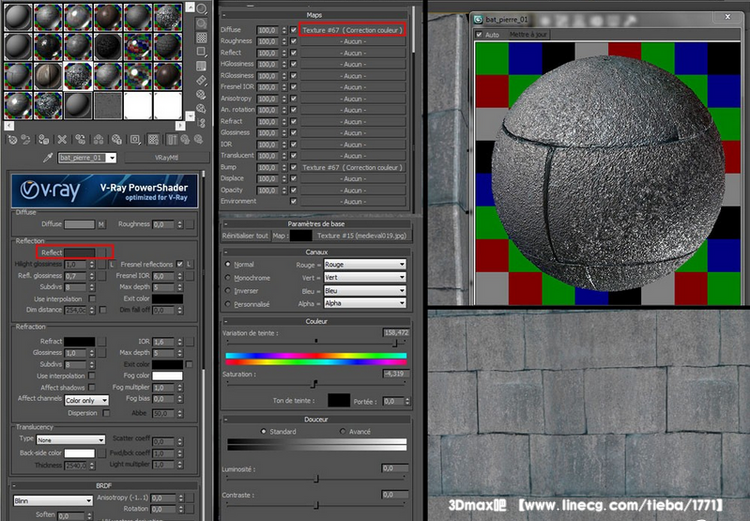Screen dimensions: 750x521
Task: Uncheck the Diffuse map enable checkbox
Action: pyautogui.click(x=293, y=30)
